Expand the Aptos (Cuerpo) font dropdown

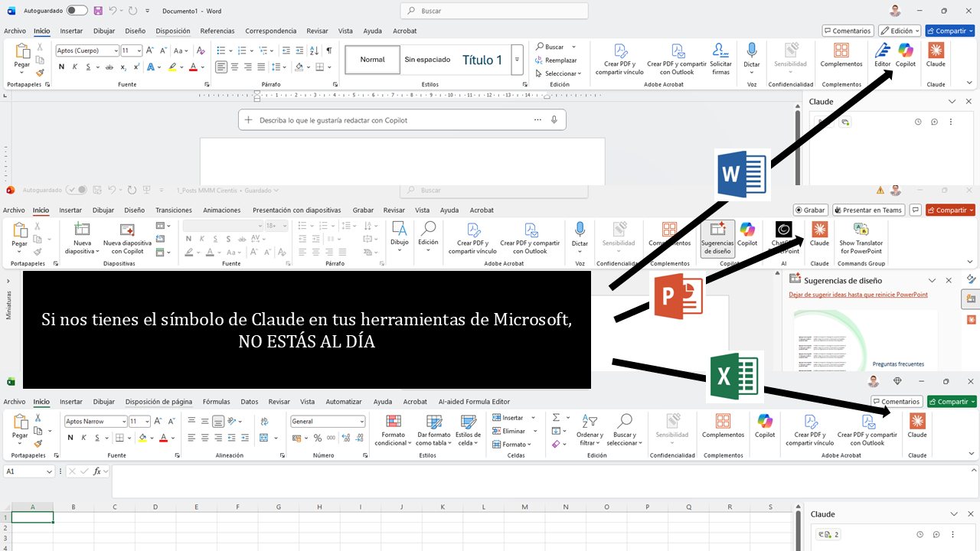click(x=116, y=51)
